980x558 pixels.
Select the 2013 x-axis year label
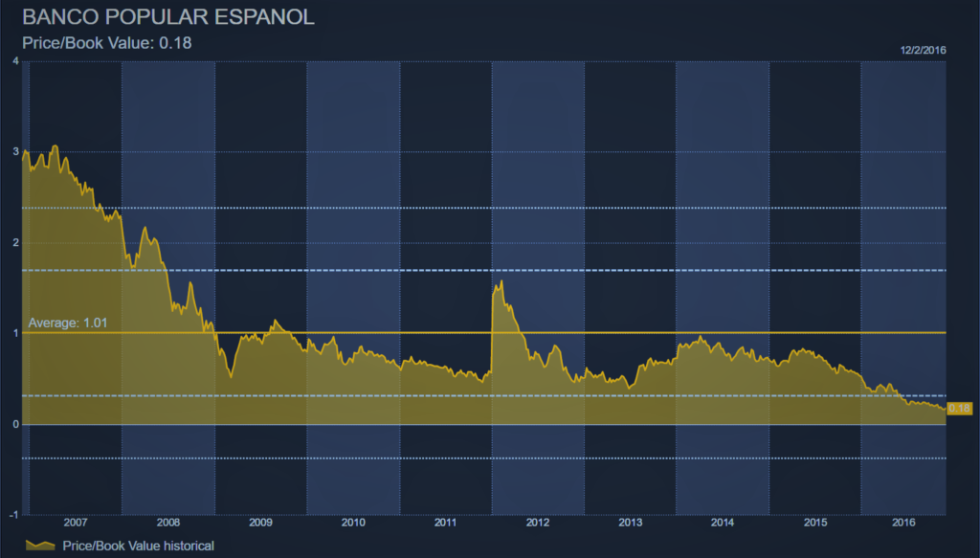pyautogui.click(x=630, y=523)
